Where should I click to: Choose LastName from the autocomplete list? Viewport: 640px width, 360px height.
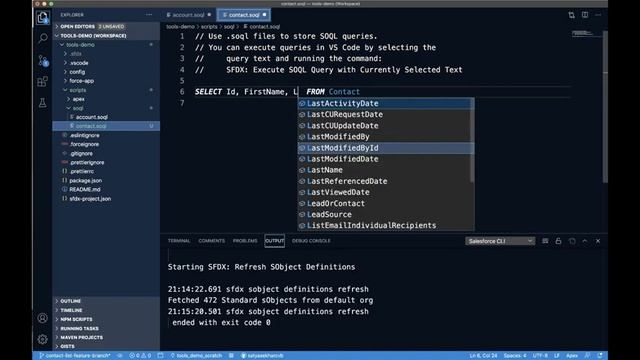pos(385,170)
